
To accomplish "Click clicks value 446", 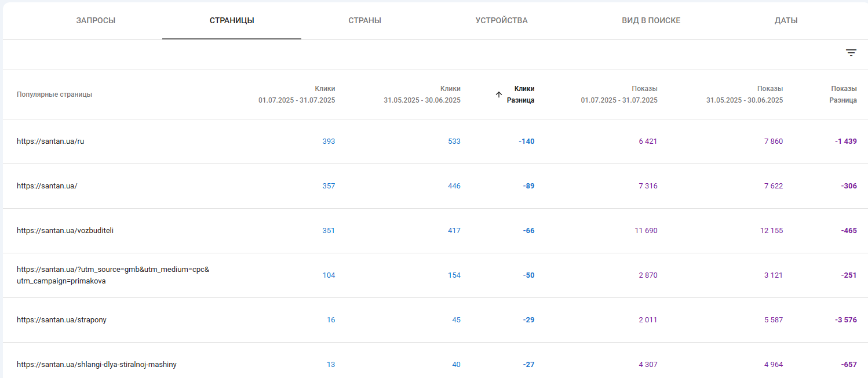I will coord(454,186).
